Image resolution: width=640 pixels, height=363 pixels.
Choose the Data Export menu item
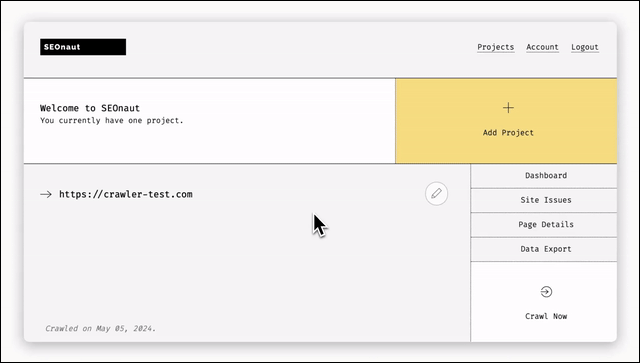click(544, 249)
